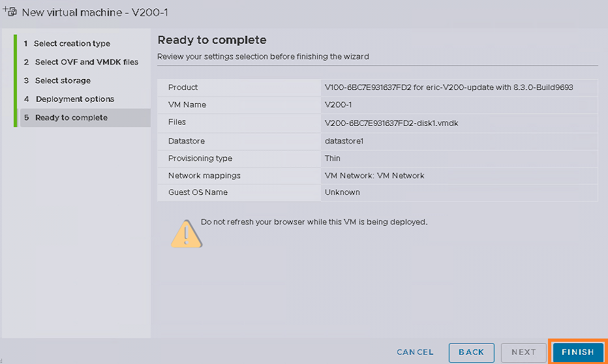Select the Product row value text
Image resolution: width=608 pixels, height=364 pixels.
pyautogui.click(x=449, y=87)
